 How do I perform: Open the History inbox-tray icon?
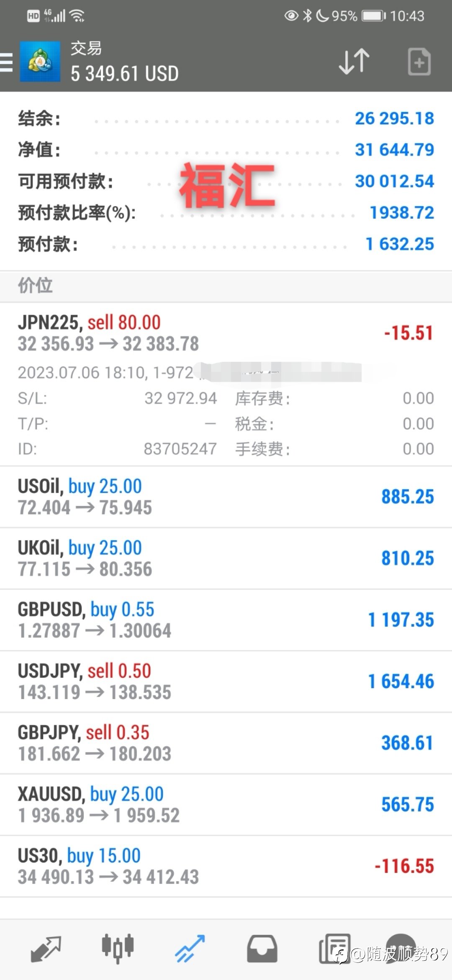coord(262,949)
